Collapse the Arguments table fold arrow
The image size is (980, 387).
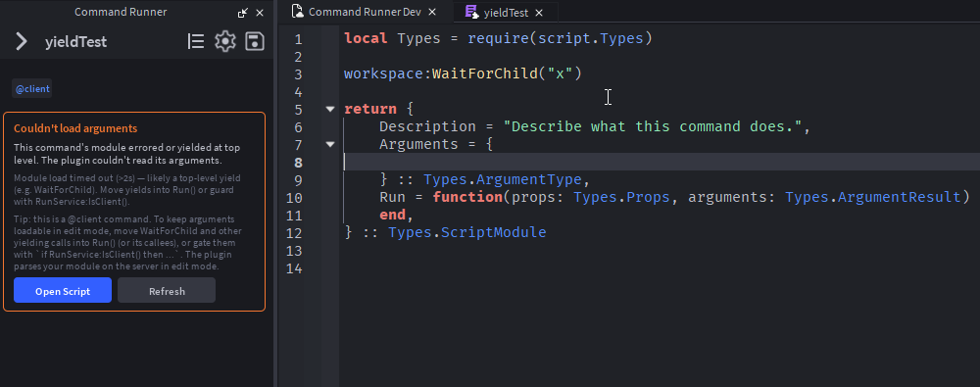330,144
